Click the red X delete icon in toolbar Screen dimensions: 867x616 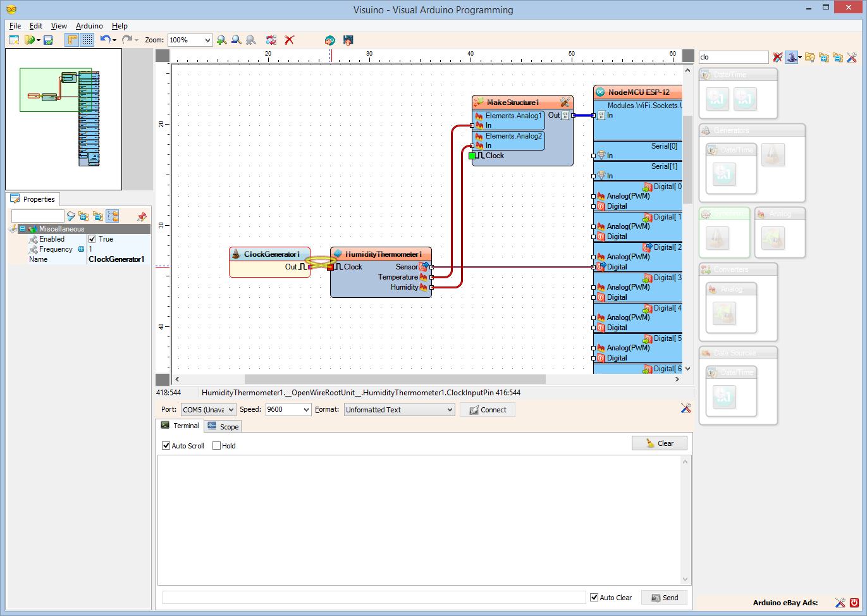(290, 40)
